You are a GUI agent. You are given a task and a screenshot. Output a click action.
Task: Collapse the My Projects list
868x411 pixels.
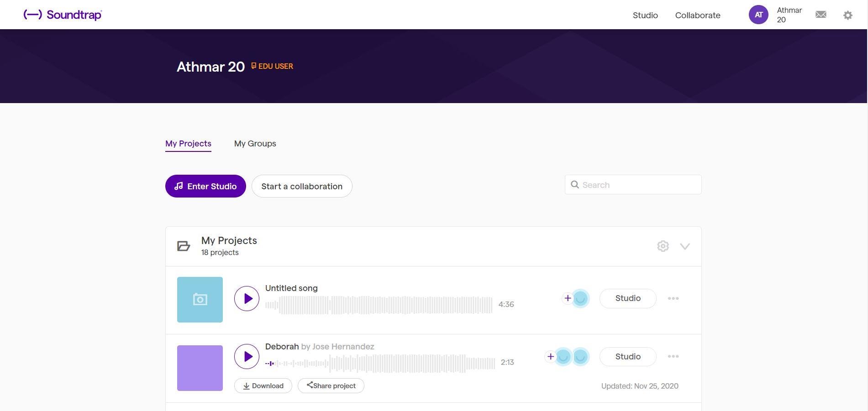click(x=685, y=246)
